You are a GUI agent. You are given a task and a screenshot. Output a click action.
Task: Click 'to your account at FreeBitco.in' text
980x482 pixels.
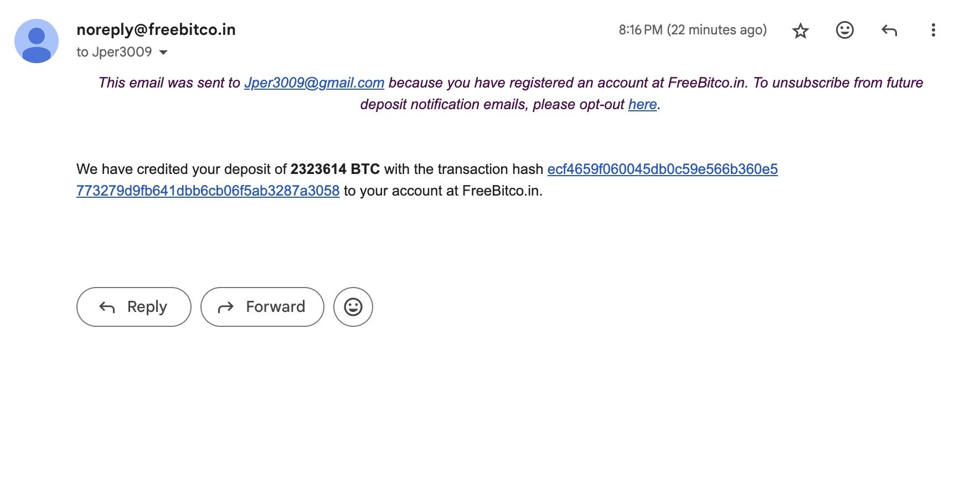[x=443, y=191]
